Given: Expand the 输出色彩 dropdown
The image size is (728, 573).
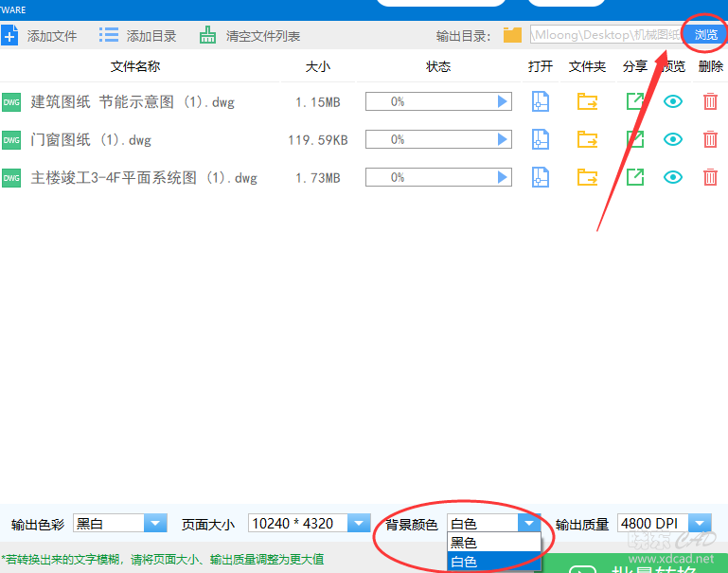Looking at the screenshot, I should tap(154, 524).
